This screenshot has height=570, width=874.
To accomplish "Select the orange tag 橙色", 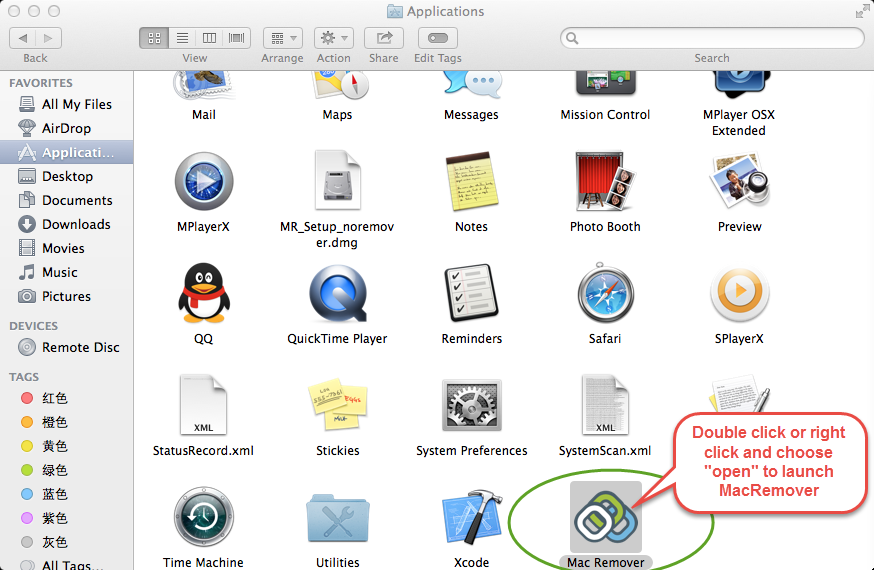I will [66, 422].
